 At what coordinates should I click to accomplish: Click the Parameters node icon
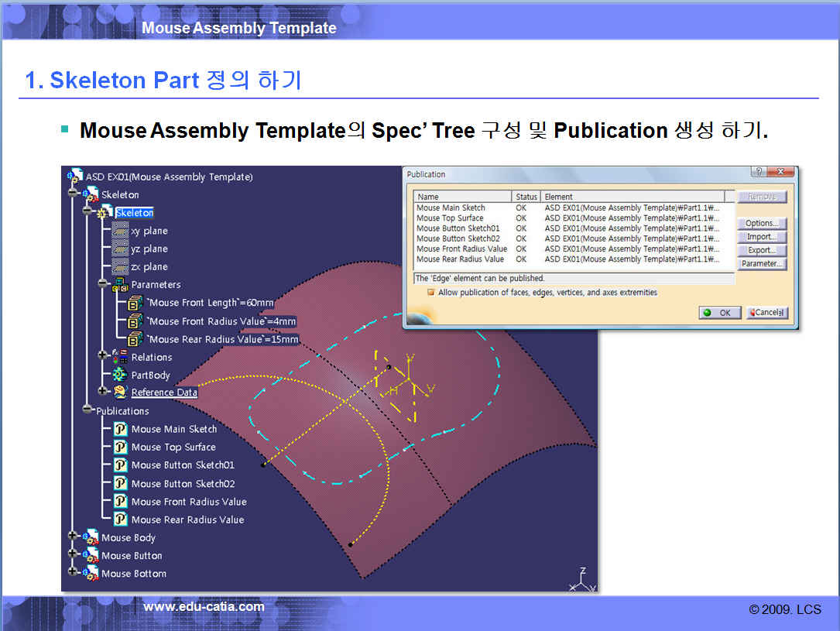click(x=120, y=284)
